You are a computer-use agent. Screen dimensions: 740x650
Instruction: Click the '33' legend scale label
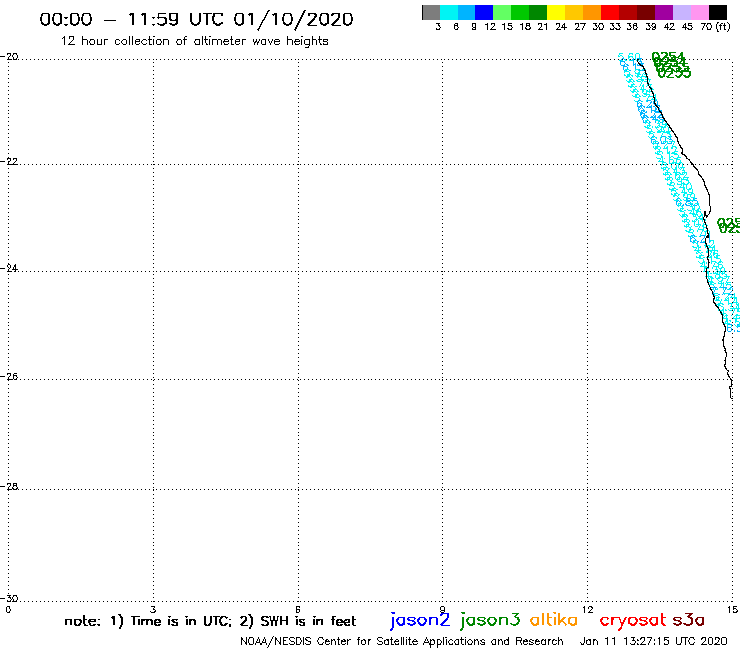point(615,26)
